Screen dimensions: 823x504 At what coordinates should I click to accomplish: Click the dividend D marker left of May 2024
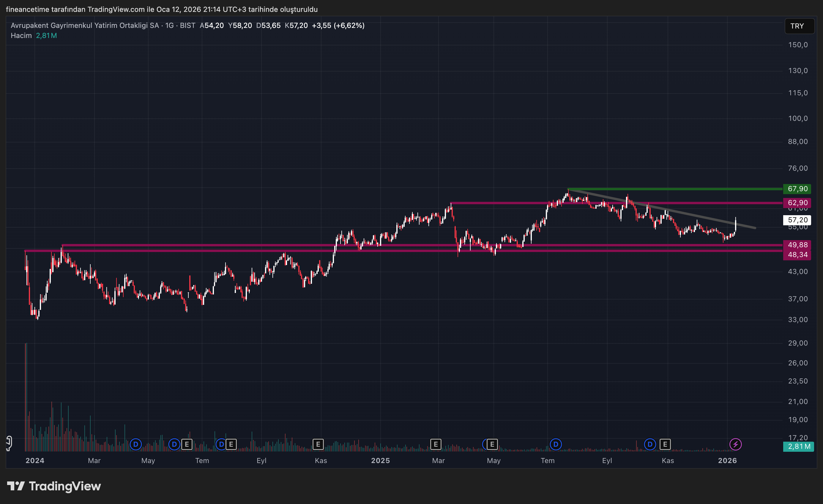135,444
